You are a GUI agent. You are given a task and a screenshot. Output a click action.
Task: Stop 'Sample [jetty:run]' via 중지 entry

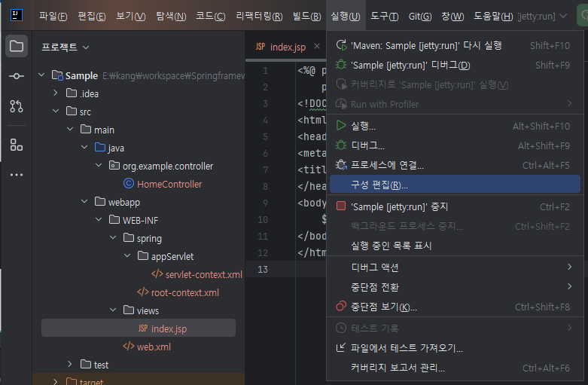(x=455, y=206)
